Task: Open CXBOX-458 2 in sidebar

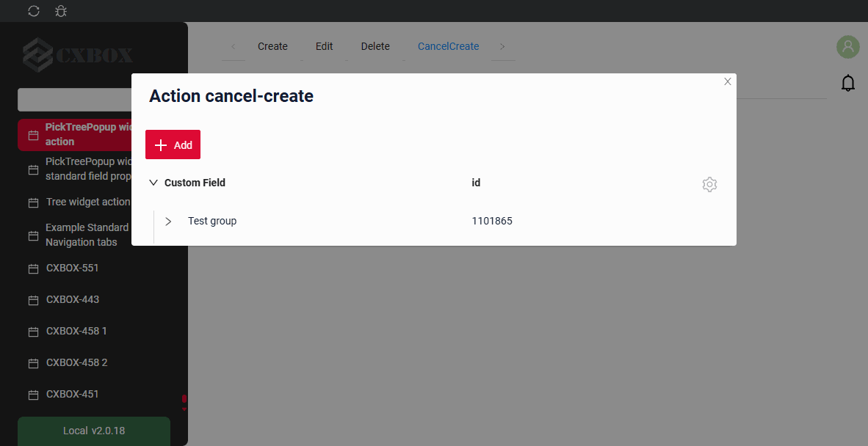Action: pyautogui.click(x=76, y=362)
